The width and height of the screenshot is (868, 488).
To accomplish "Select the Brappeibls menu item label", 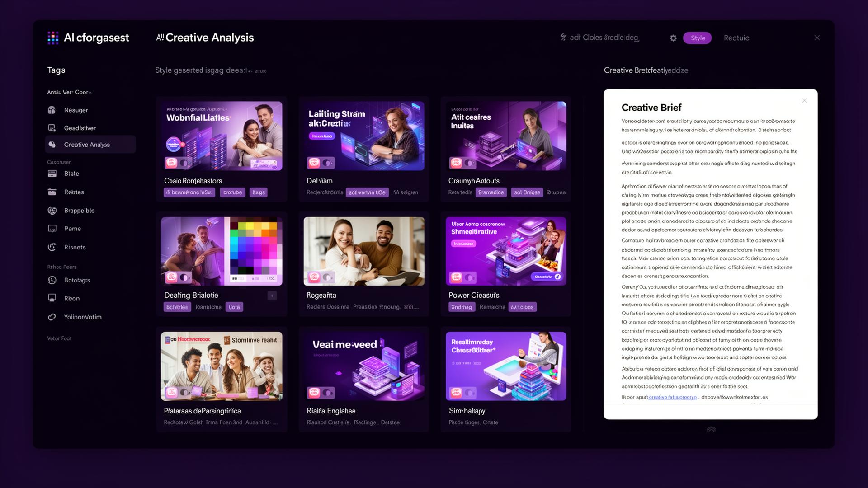I will [x=79, y=211].
